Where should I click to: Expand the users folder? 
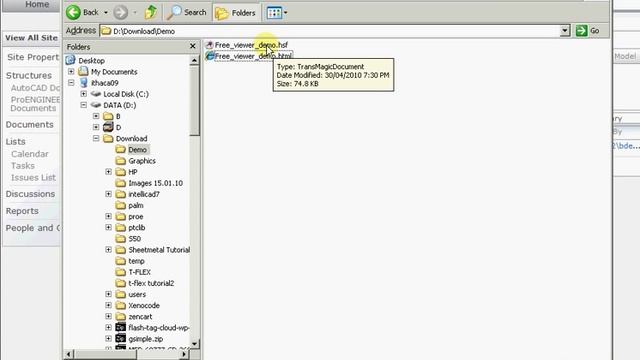click(x=109, y=294)
